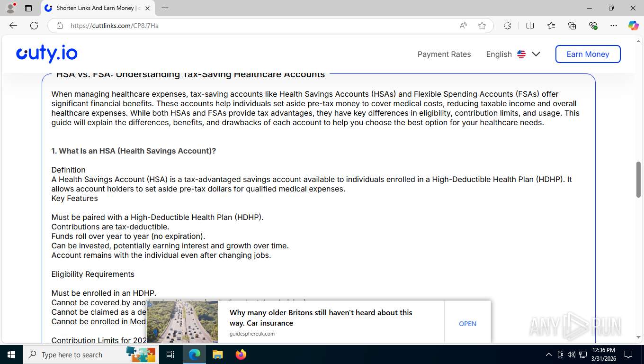Image resolution: width=644 pixels, height=364 pixels.
Task: Add this page to favorites
Action: tap(482, 26)
